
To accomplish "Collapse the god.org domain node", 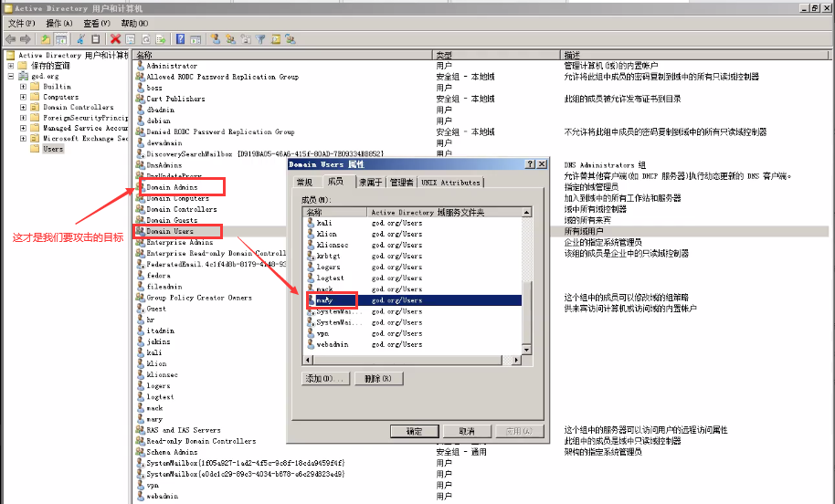I will pos(11,77).
